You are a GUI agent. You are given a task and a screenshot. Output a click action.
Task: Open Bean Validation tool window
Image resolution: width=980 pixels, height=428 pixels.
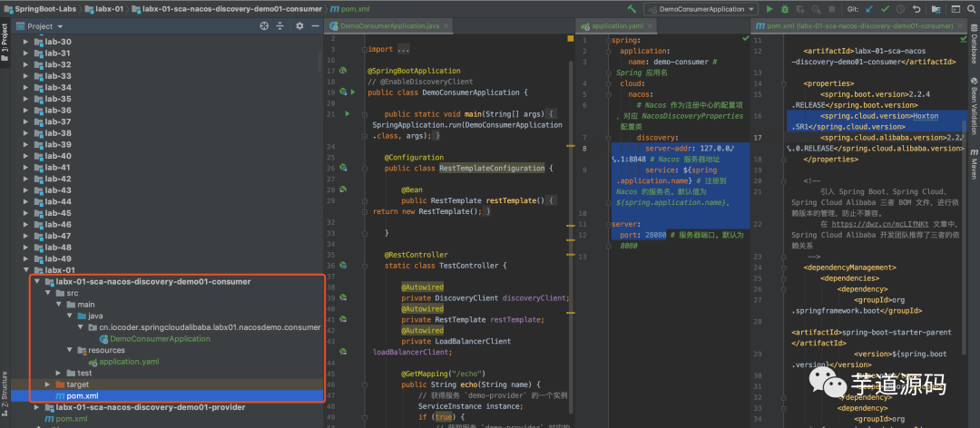(973, 105)
